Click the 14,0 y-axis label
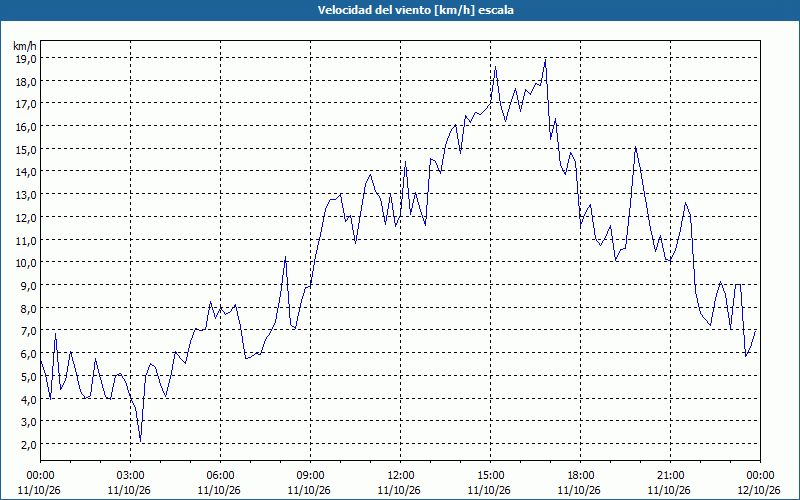 (x=26, y=172)
